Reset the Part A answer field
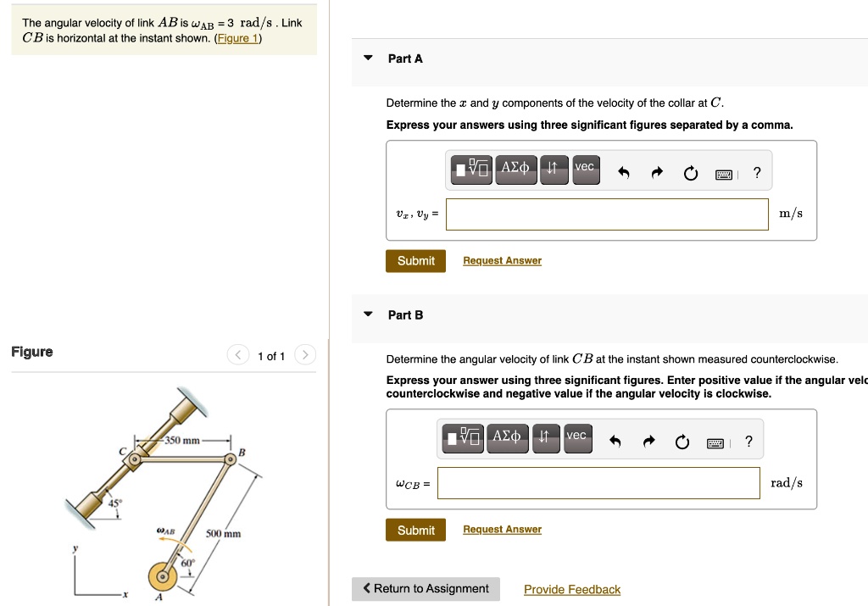Viewport: 868px width, 606px height. click(x=690, y=174)
